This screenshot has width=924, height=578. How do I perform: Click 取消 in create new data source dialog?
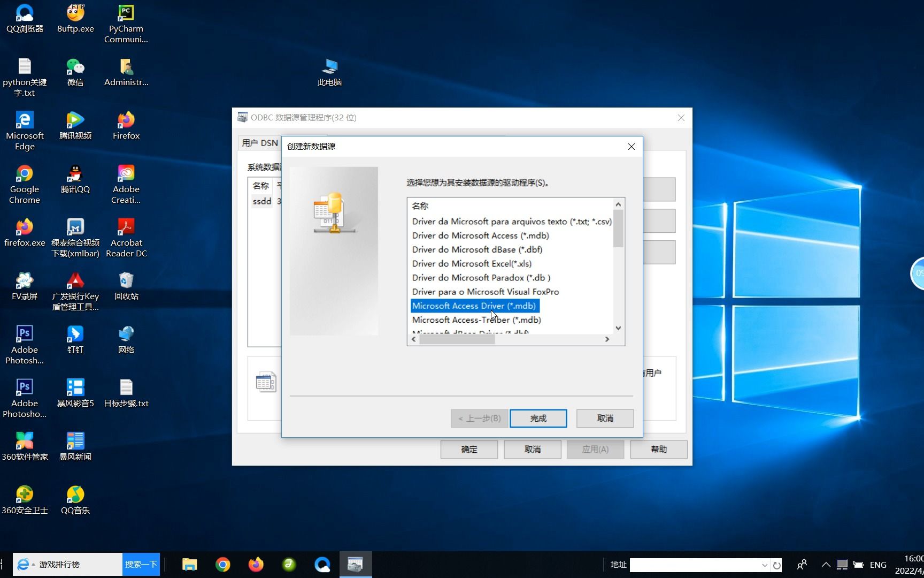point(605,418)
